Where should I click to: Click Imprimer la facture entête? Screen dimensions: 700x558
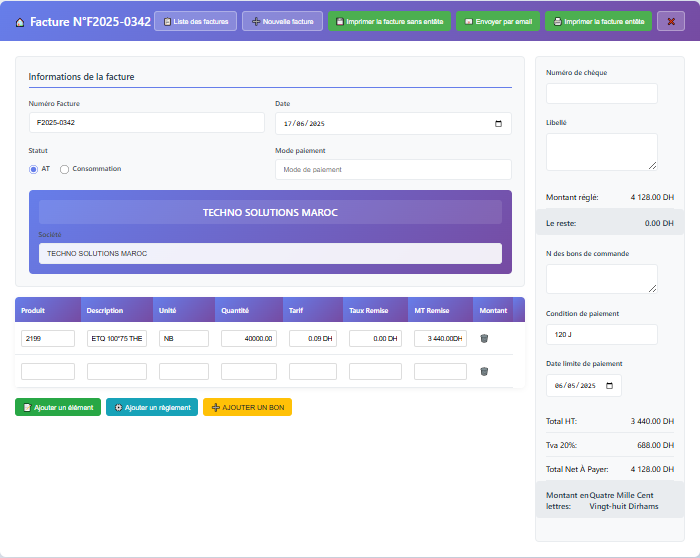(598, 21)
